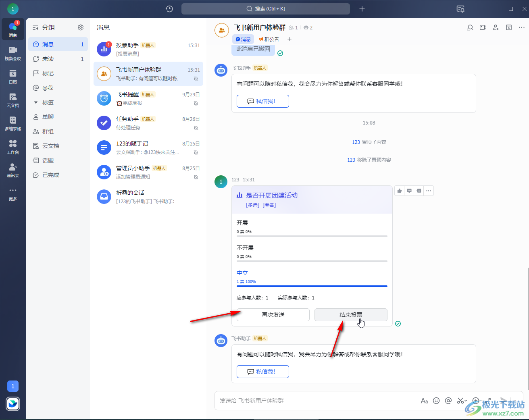Open the calendar icon in chat header

[509, 27]
